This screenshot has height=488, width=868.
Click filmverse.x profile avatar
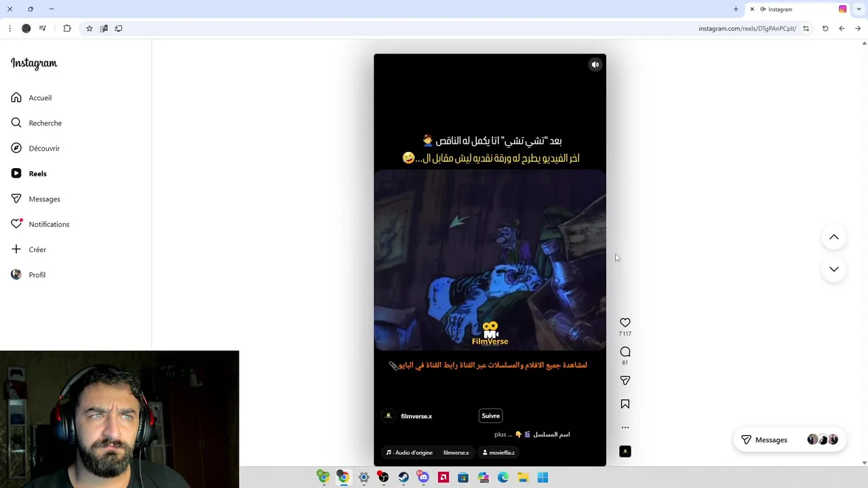coord(389,416)
